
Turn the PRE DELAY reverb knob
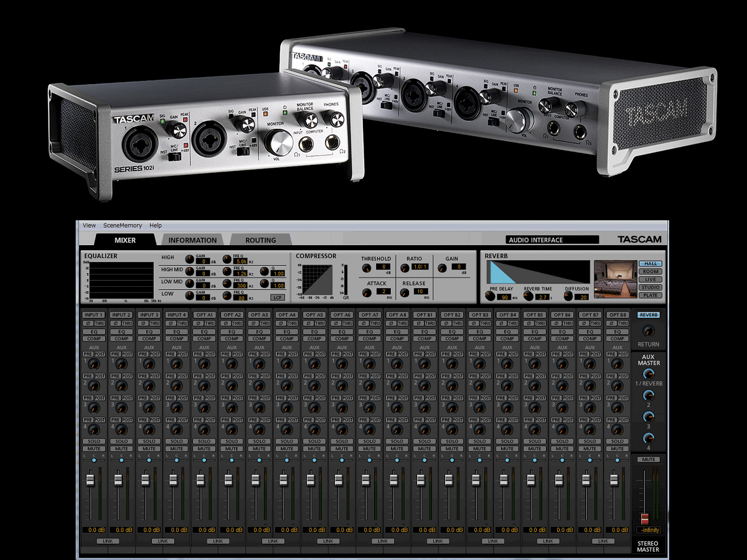pyautogui.click(x=491, y=296)
